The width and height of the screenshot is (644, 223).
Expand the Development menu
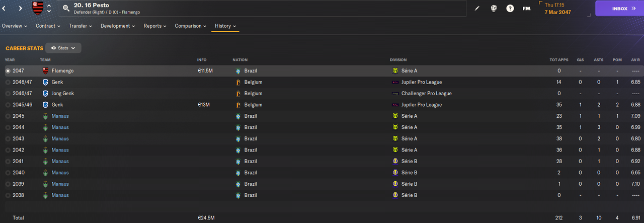[x=118, y=26]
